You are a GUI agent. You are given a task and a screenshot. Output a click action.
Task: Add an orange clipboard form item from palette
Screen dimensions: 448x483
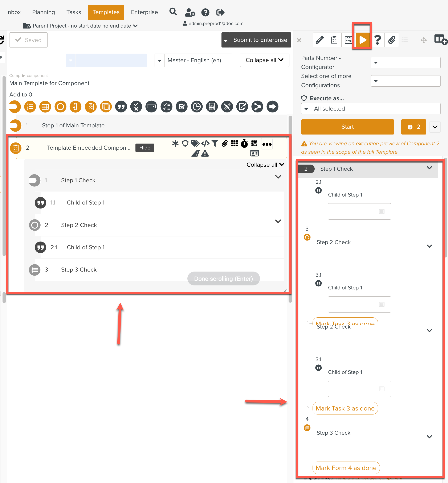(91, 107)
